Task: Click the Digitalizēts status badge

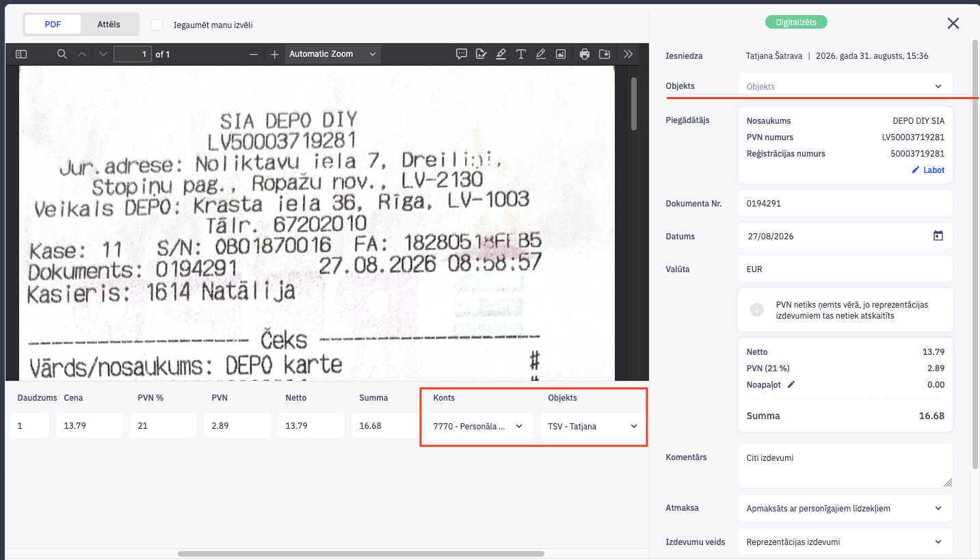Action: (796, 23)
